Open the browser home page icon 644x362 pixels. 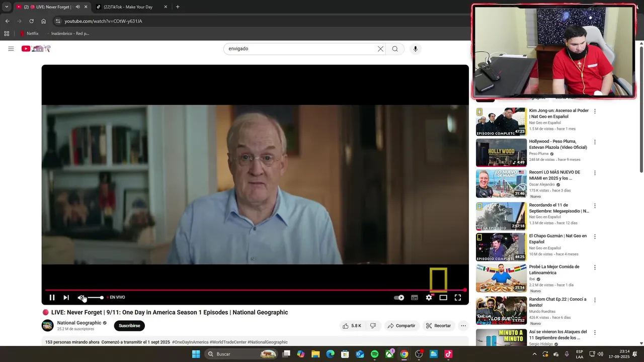point(43,21)
